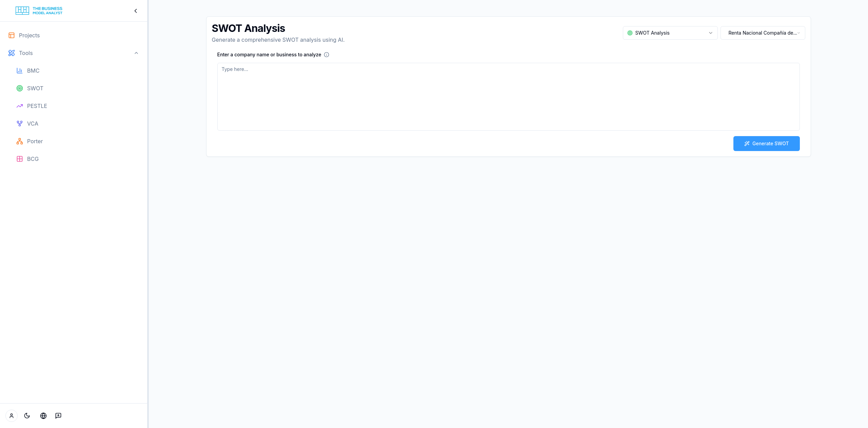Click the user profile icon

coord(12,416)
